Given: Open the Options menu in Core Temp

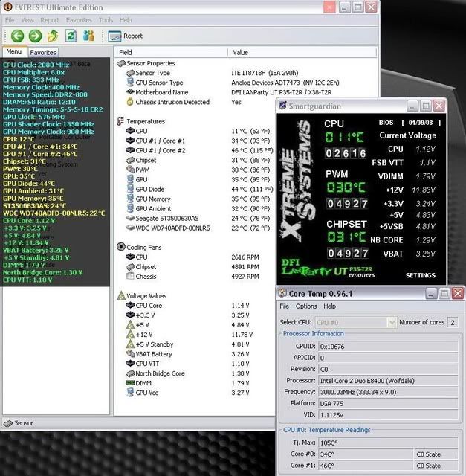Looking at the screenshot, I should point(306,306).
